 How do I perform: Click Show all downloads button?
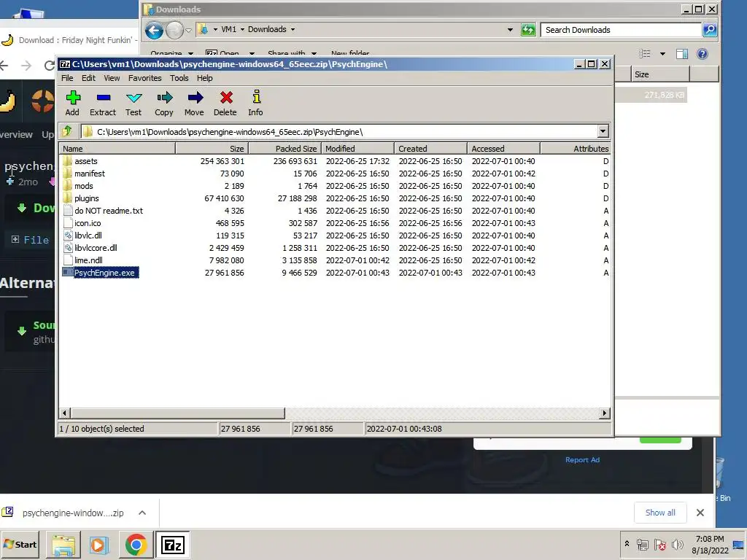(x=659, y=513)
